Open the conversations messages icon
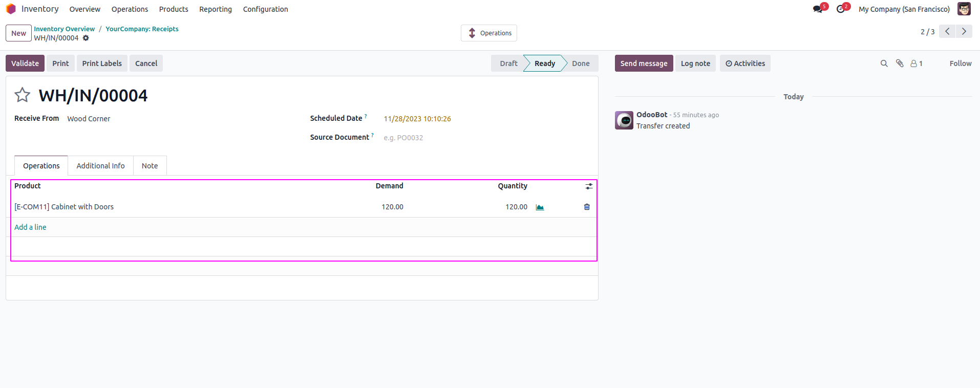The width and height of the screenshot is (980, 388). pyautogui.click(x=818, y=9)
